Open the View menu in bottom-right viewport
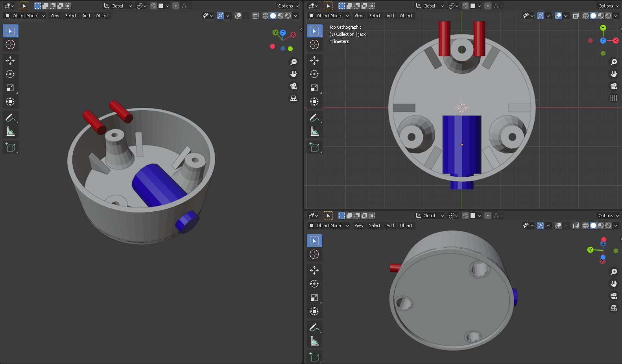Image resolution: width=622 pixels, height=364 pixels. [359, 225]
